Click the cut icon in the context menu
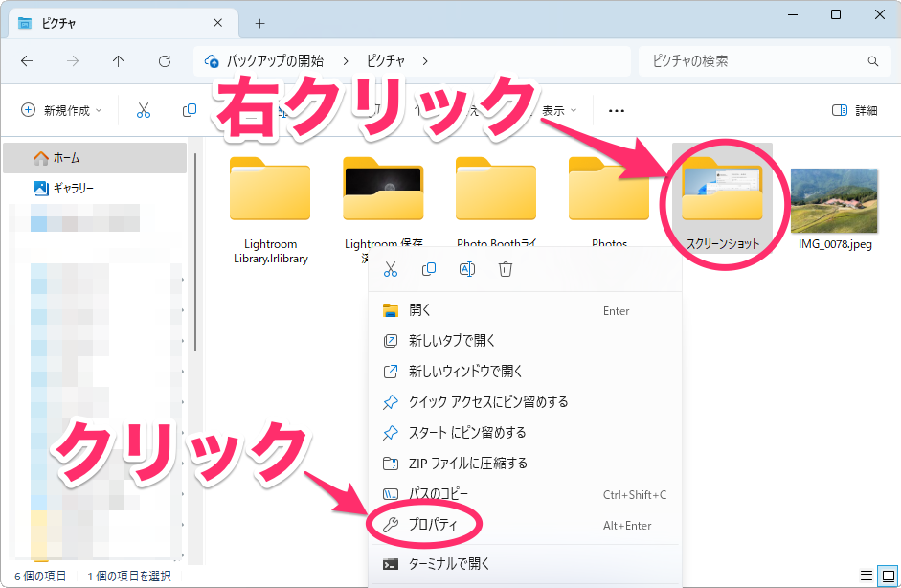The image size is (901, 588). [x=390, y=270]
